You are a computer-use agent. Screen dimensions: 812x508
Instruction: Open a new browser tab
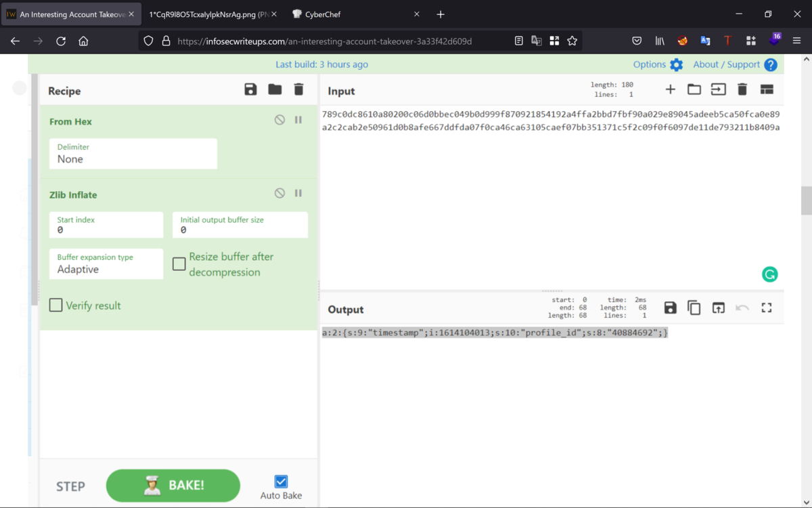pos(441,14)
